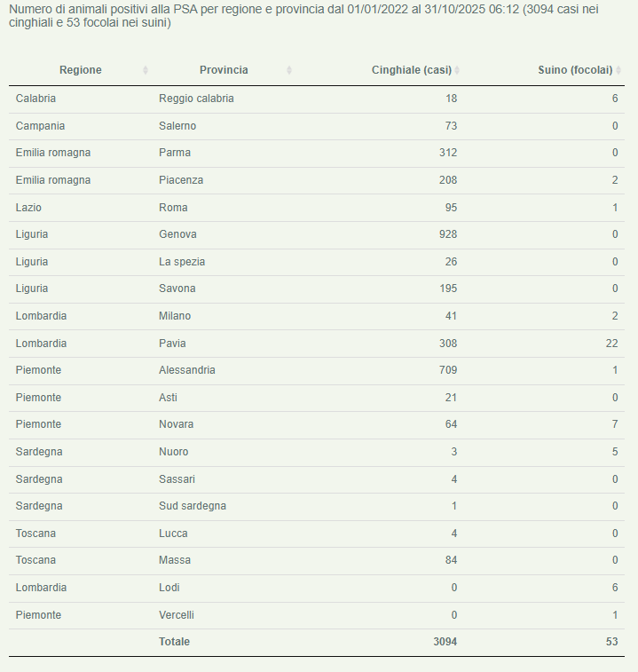Click the sort arrows beside Regione header
638x672 pixels.
pyautogui.click(x=146, y=70)
